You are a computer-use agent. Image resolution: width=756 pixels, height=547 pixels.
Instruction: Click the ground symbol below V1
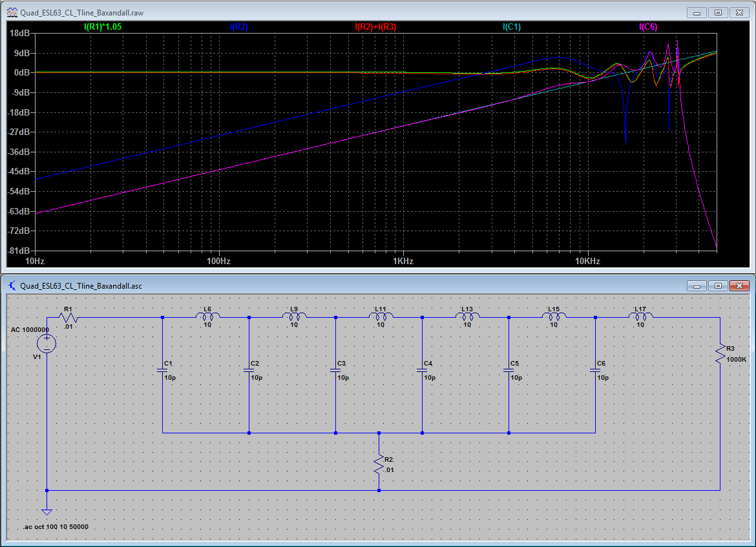47,512
